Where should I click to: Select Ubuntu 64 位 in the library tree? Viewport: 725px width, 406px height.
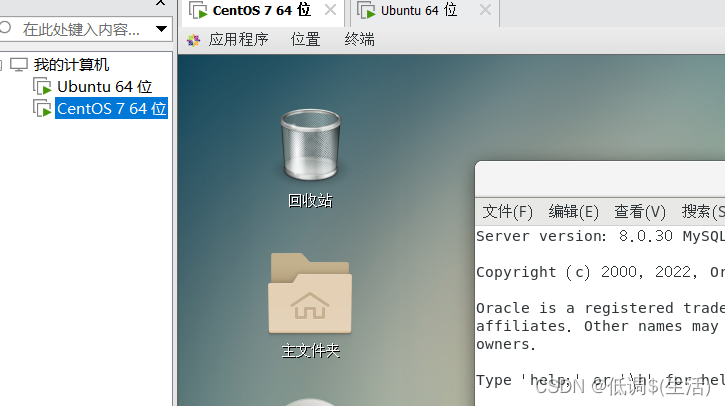coord(104,86)
